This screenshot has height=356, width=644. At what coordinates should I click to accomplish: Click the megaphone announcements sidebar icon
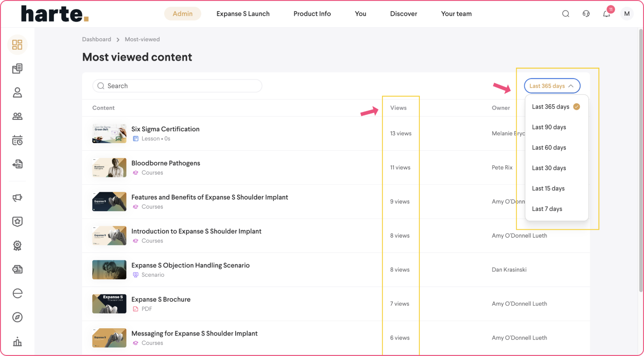17,198
